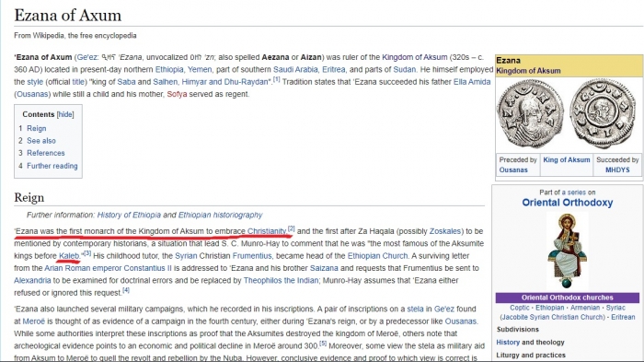The height and width of the screenshot is (362, 644).
Task: Jump to See also in Contents
Action: (x=41, y=141)
